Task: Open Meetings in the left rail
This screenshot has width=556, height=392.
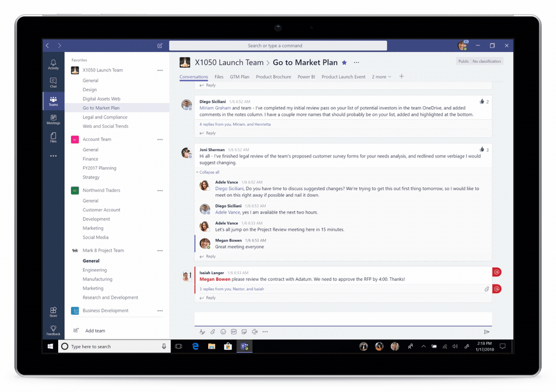Action: [53, 119]
